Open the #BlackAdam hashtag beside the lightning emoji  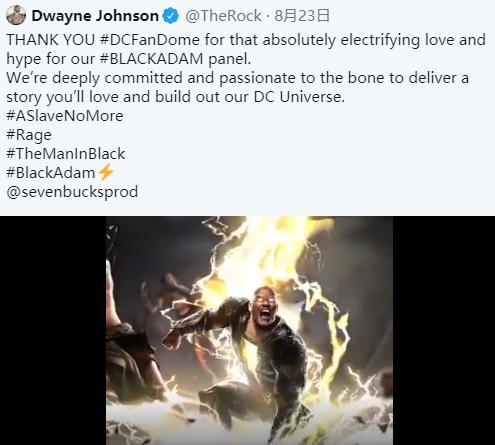click(x=51, y=173)
